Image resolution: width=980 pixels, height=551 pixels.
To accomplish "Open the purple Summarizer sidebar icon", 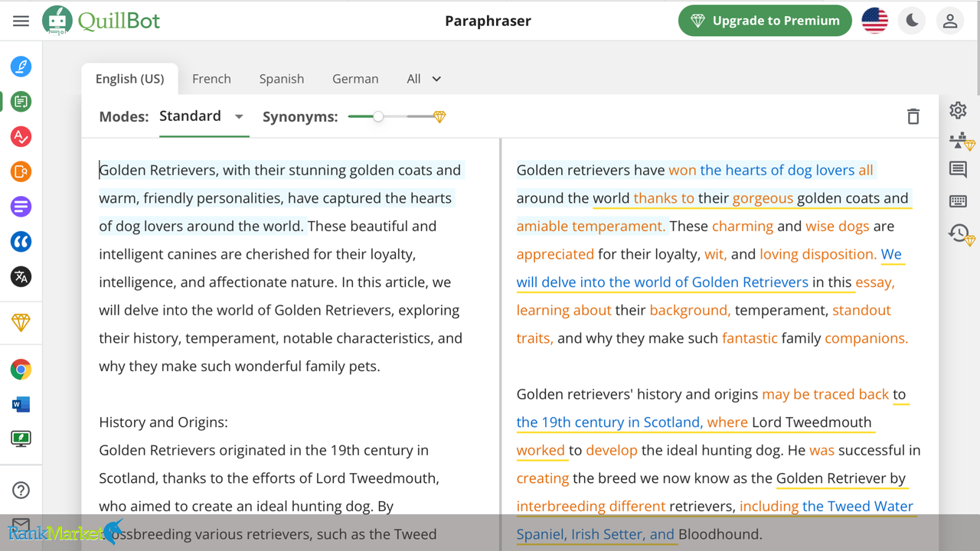I will pos(21,207).
